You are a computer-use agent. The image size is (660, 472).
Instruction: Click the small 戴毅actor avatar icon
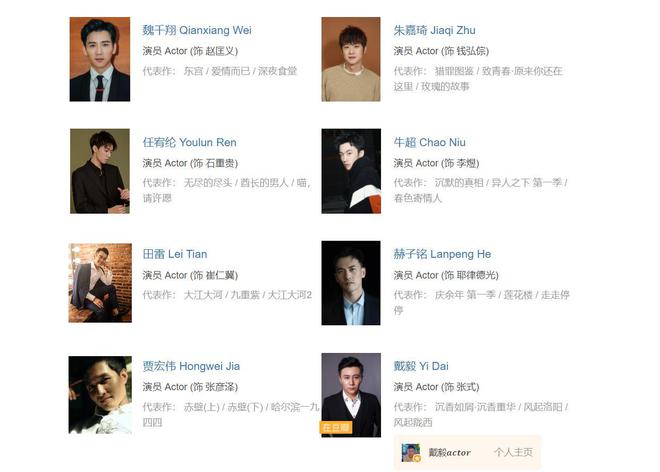[411, 453]
